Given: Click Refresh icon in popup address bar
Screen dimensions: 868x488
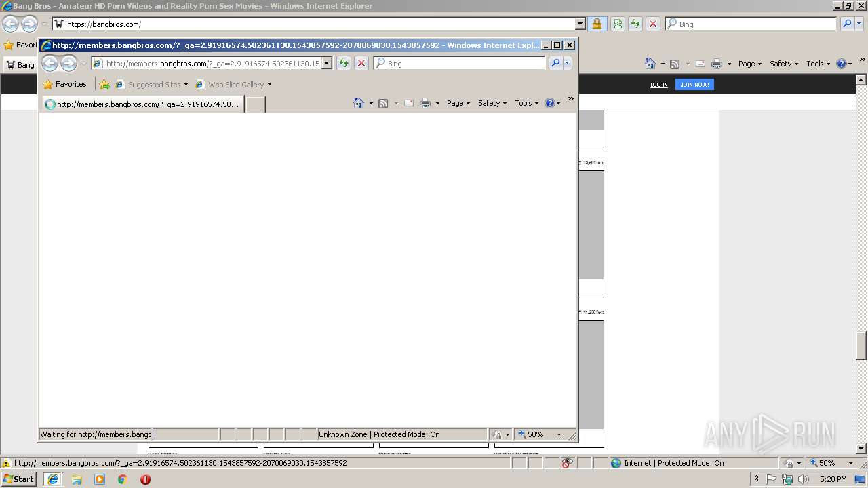Looking at the screenshot, I should click(344, 63).
